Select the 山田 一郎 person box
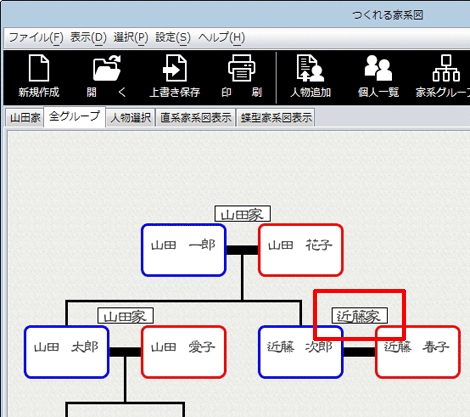This screenshot has width=470, height=417. 184,250
